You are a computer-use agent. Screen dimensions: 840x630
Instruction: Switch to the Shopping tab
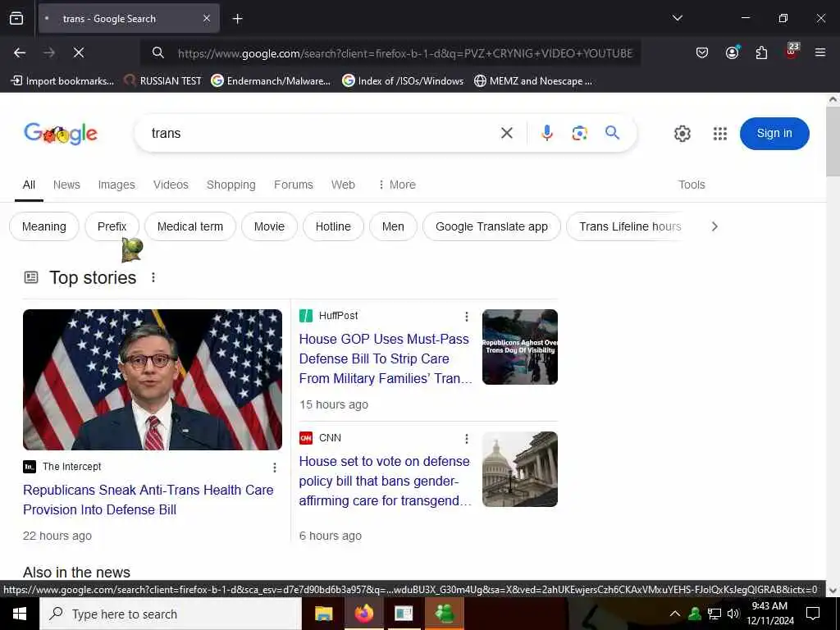pyautogui.click(x=231, y=185)
